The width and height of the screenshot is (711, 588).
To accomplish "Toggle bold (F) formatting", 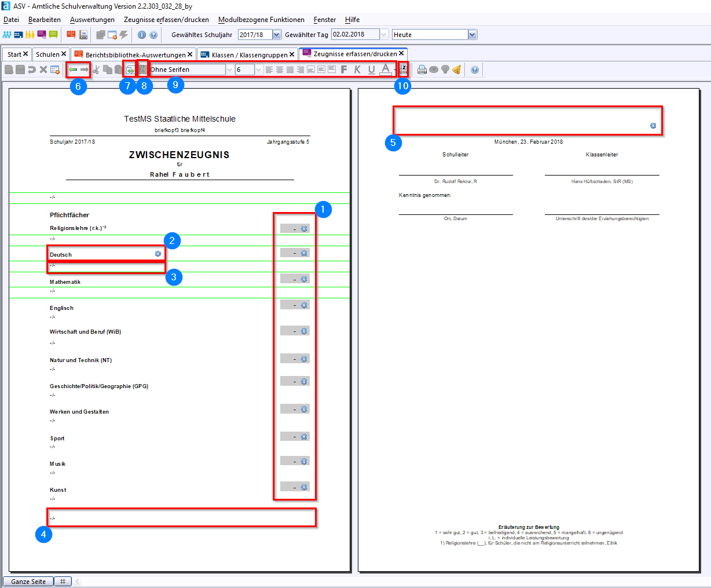I will [344, 70].
